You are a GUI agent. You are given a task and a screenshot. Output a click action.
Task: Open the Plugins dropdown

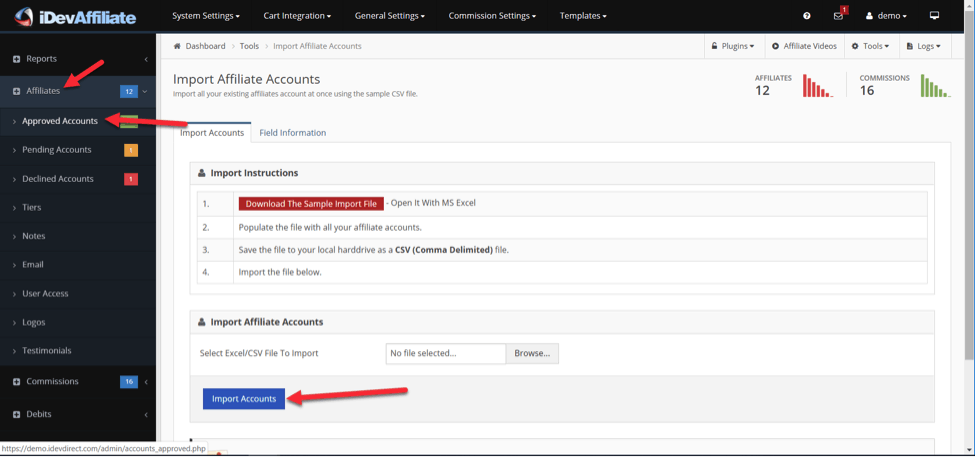[x=734, y=46]
